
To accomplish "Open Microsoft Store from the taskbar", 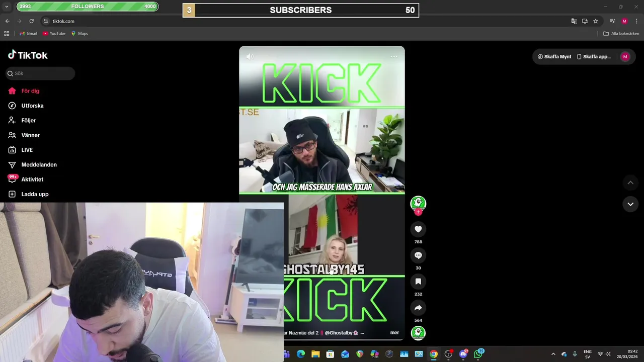I will (330, 354).
